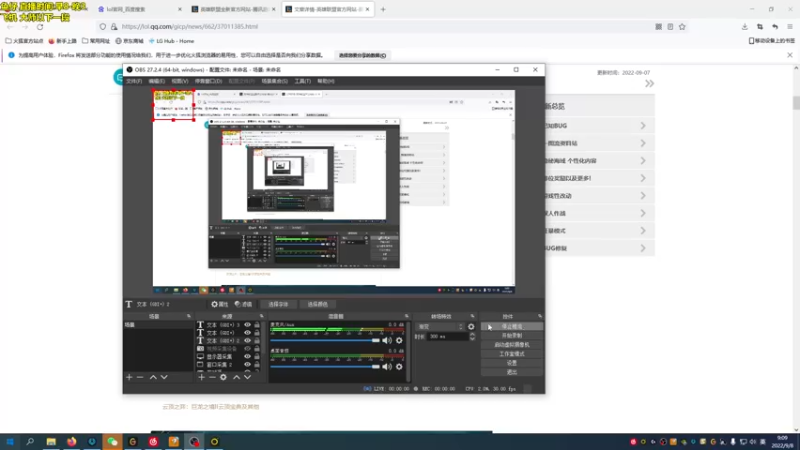Image resolution: width=800 pixels, height=450 pixels.
Task: Move scene down in the Scenes panel
Action: 164,377
